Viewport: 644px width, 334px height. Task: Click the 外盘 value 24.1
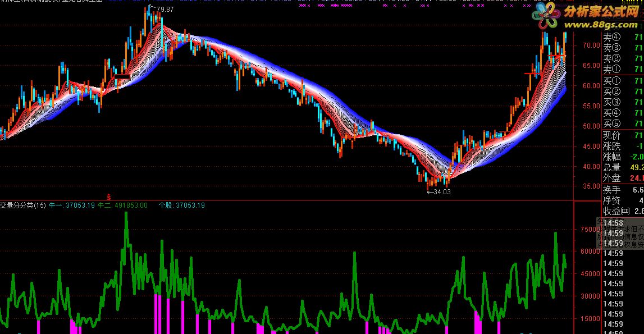637,178
